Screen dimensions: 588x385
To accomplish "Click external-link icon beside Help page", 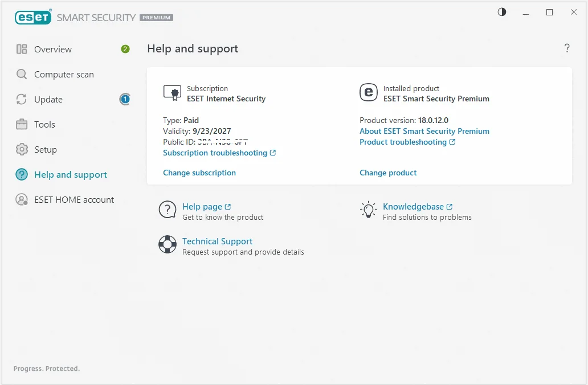I will click(228, 207).
